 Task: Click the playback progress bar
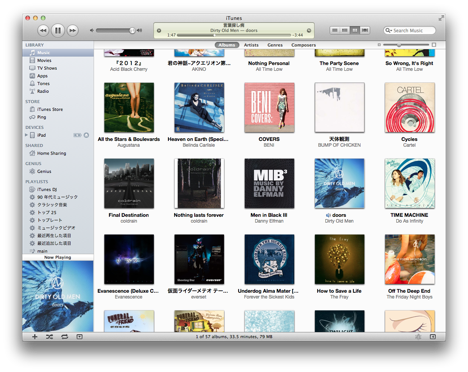[234, 35]
